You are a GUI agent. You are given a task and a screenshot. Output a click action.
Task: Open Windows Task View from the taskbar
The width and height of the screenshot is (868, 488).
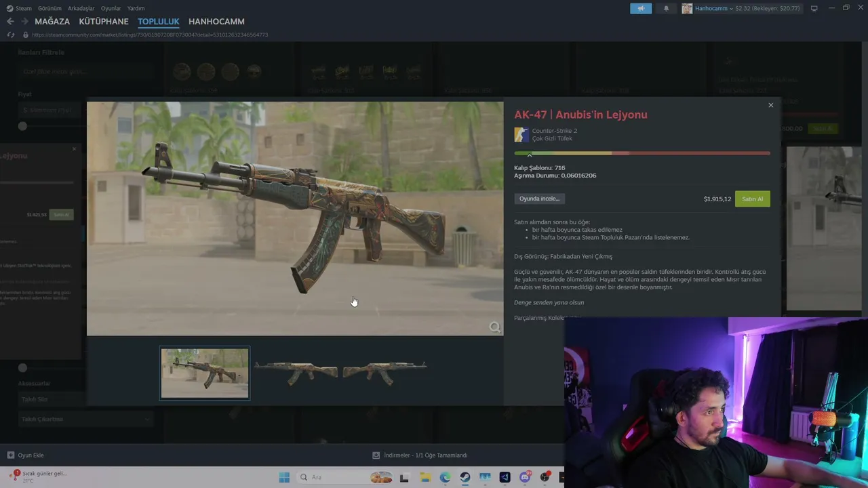pos(404,477)
